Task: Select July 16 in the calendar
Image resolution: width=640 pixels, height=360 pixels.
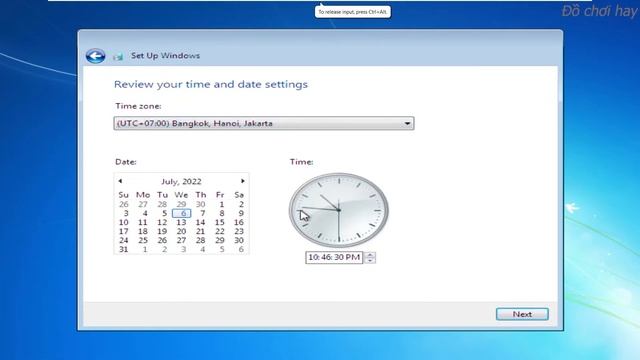Action: [239, 222]
